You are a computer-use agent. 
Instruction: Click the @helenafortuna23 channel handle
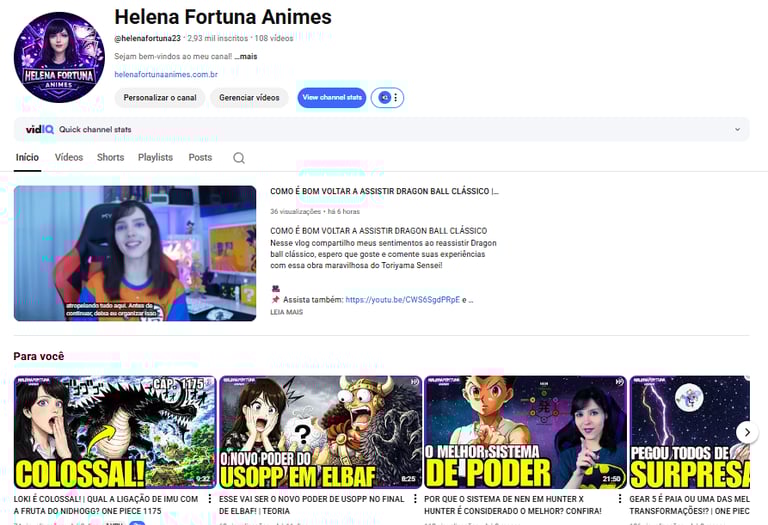(x=147, y=38)
